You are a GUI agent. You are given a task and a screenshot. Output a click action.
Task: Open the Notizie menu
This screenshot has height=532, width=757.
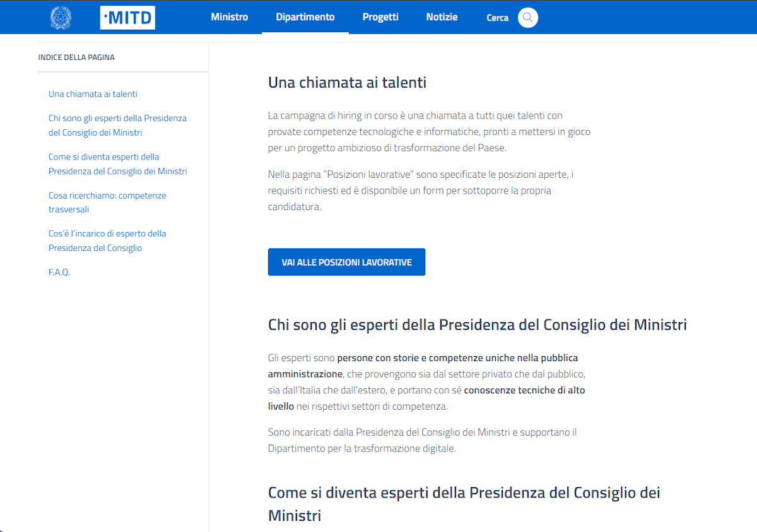pos(442,17)
